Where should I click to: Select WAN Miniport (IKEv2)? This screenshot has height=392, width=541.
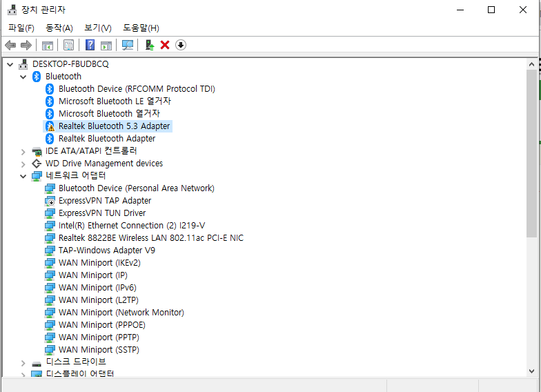coord(99,262)
